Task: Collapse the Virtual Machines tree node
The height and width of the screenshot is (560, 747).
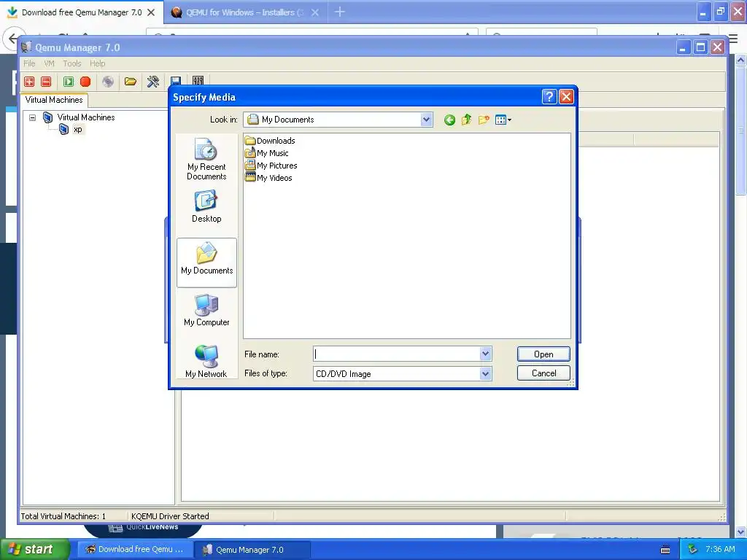Action: [32, 117]
